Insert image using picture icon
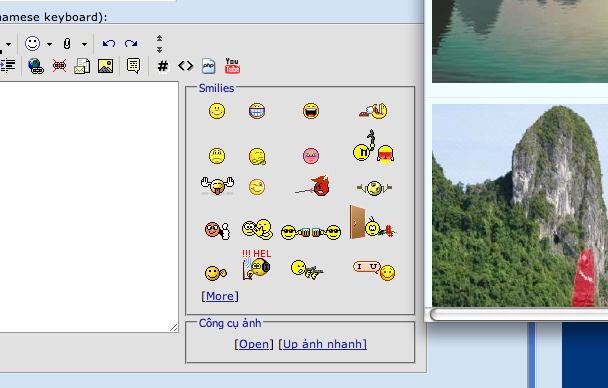 [105, 66]
